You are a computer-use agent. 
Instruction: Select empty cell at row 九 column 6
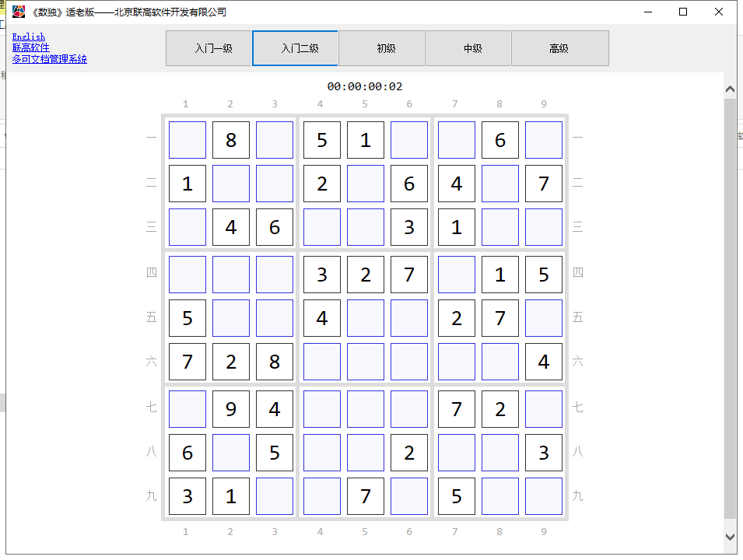coord(409,496)
